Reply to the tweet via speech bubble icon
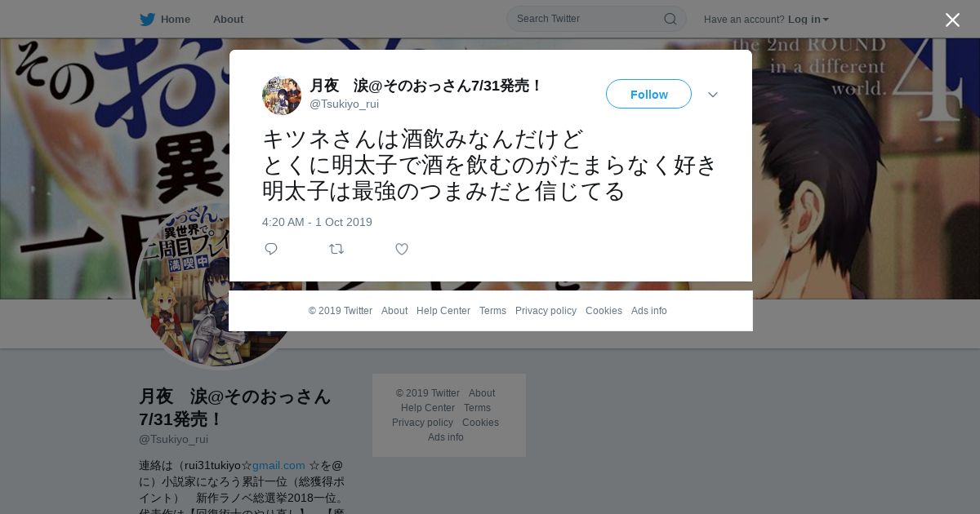The image size is (980, 514). 271,249
